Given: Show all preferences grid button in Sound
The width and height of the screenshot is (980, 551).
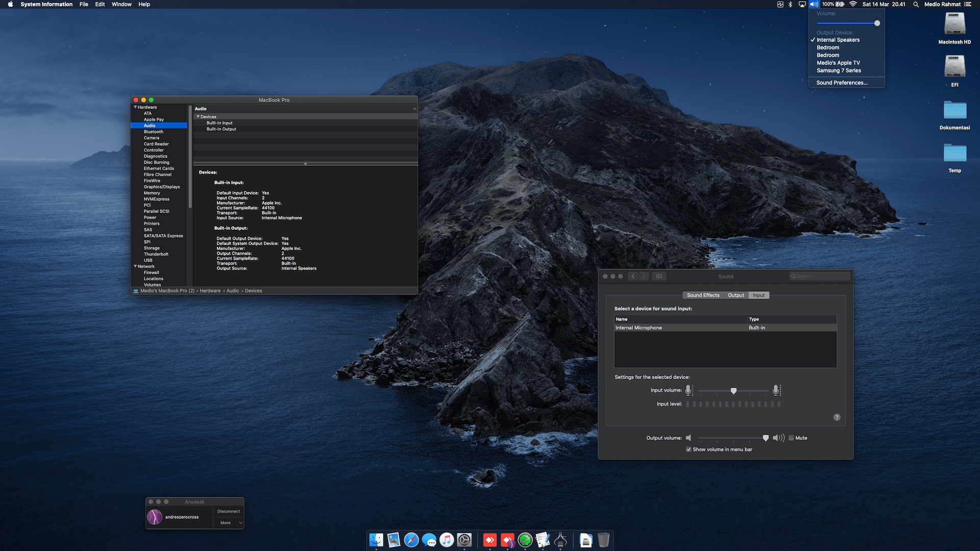Looking at the screenshot, I should [659, 277].
